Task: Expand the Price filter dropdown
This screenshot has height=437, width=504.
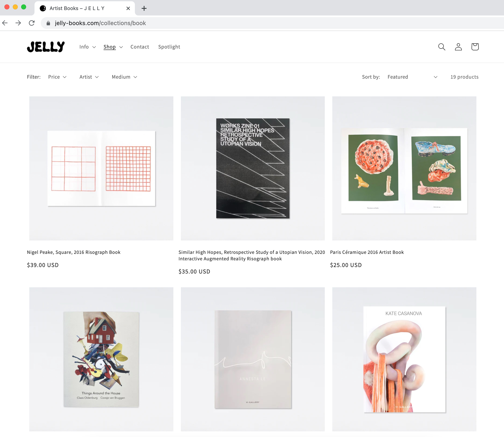Action: [57, 77]
